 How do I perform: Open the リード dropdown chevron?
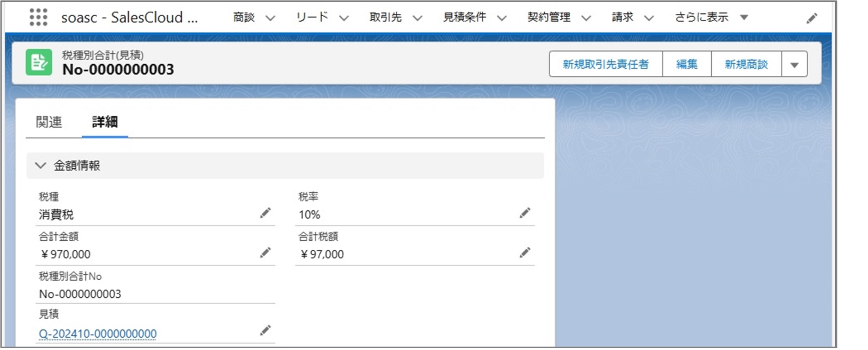pos(344,18)
